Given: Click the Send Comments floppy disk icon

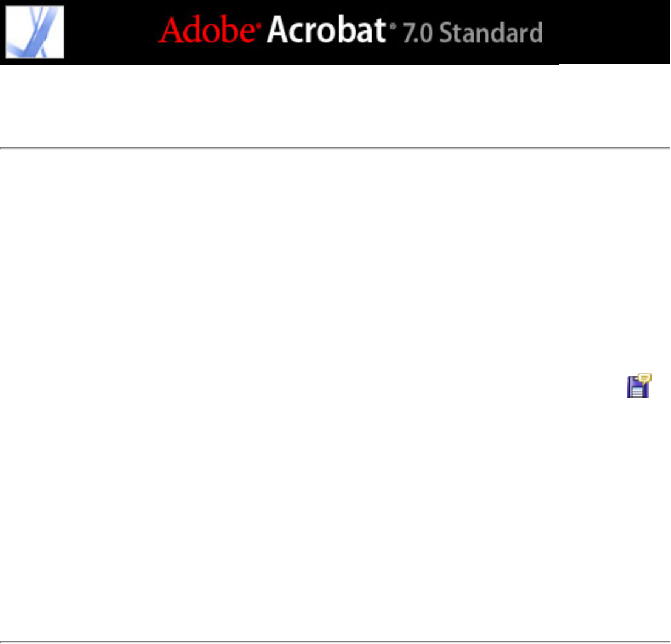Looking at the screenshot, I should (x=639, y=385).
